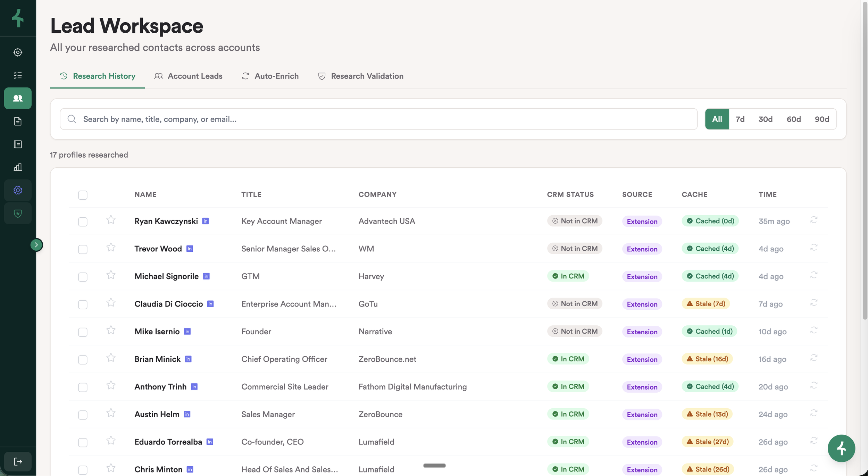Open the bar chart analytics sidebar icon
This screenshot has width=868, height=476.
[18, 167]
